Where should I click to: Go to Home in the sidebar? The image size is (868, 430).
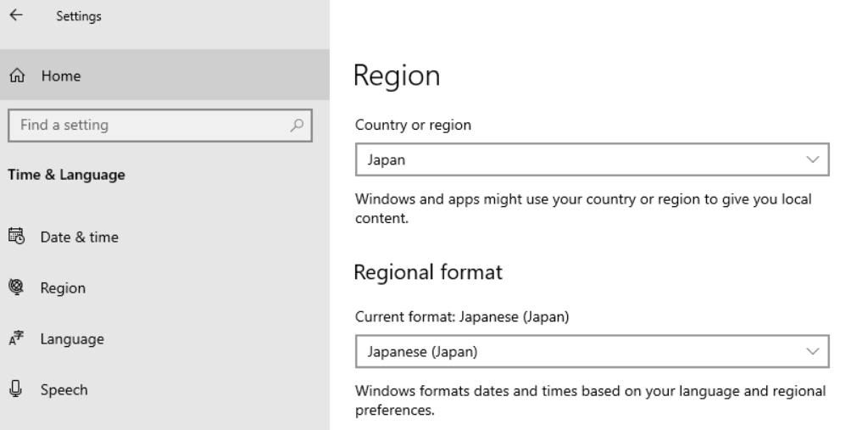click(x=61, y=75)
